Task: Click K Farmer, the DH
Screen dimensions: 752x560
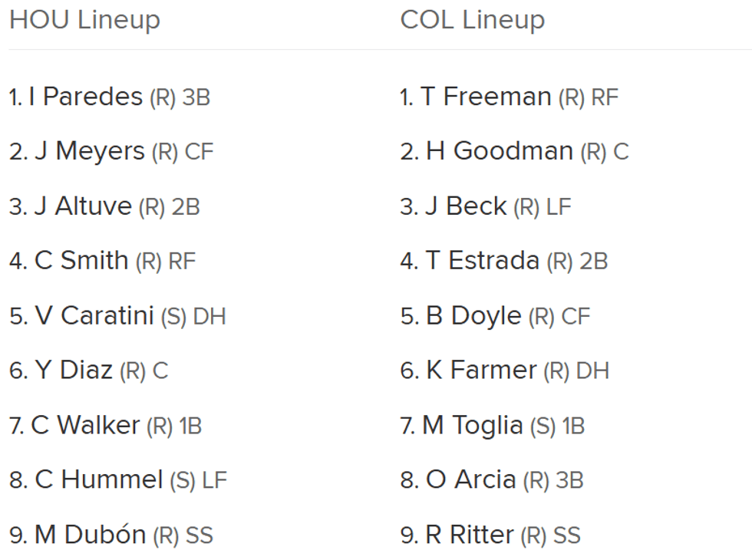Action: (x=482, y=371)
